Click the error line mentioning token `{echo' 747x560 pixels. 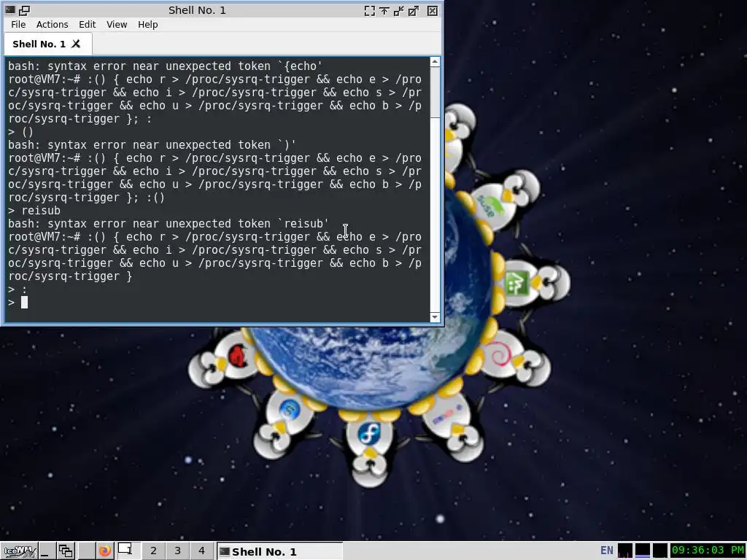tap(165, 66)
